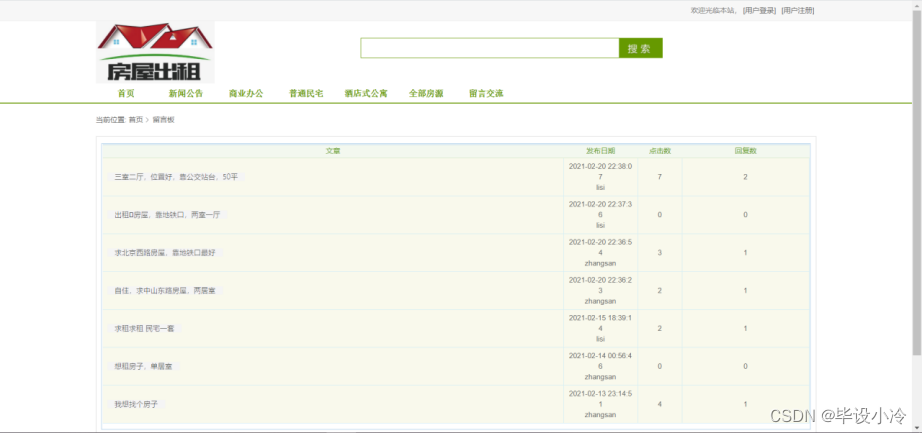This screenshot has height=434, width=922.
Task: Click the date cell 2021-02-20 22:36:23 zhangsan
Action: 600,291
